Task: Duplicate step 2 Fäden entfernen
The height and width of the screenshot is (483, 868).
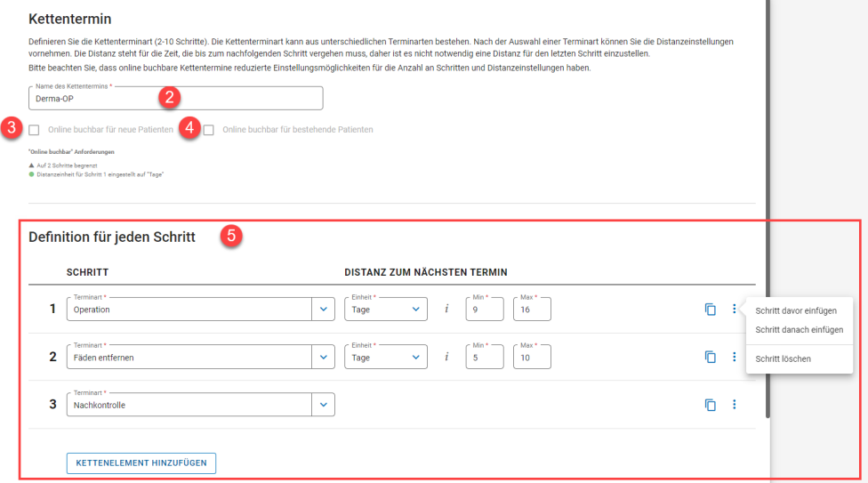Action: pos(710,357)
